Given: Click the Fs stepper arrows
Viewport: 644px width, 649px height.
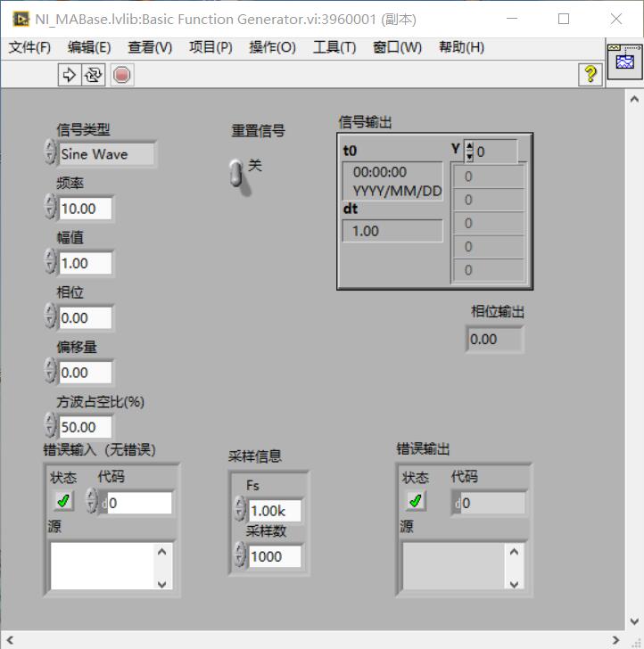Looking at the screenshot, I should [x=240, y=508].
